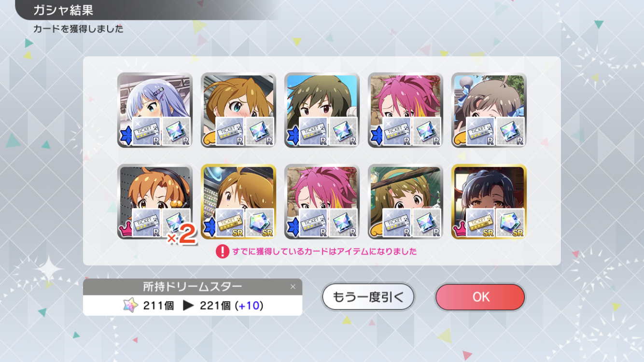
Task: Tap the gold SR ticket on brown-haired card
Action: point(230,223)
